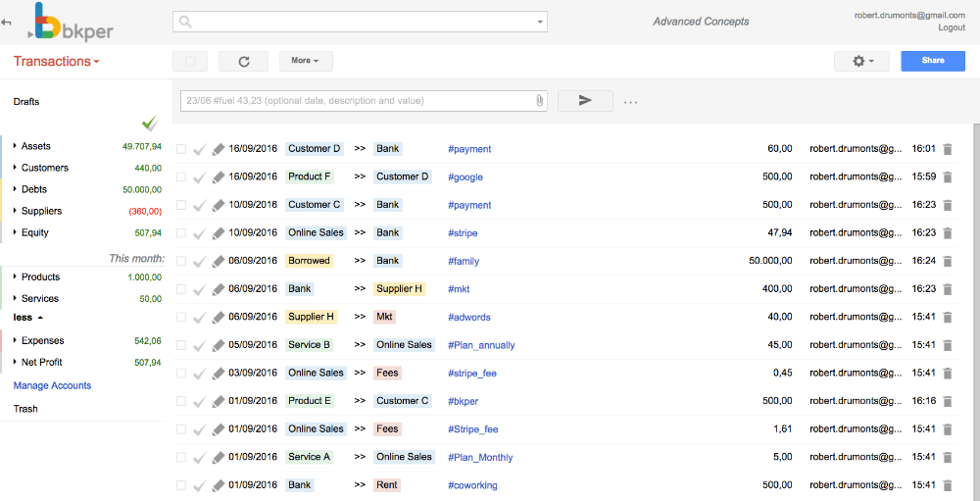Viewport: 980px width, 501px height.
Task: Click edit pencil on #adwords row
Action: click(218, 317)
